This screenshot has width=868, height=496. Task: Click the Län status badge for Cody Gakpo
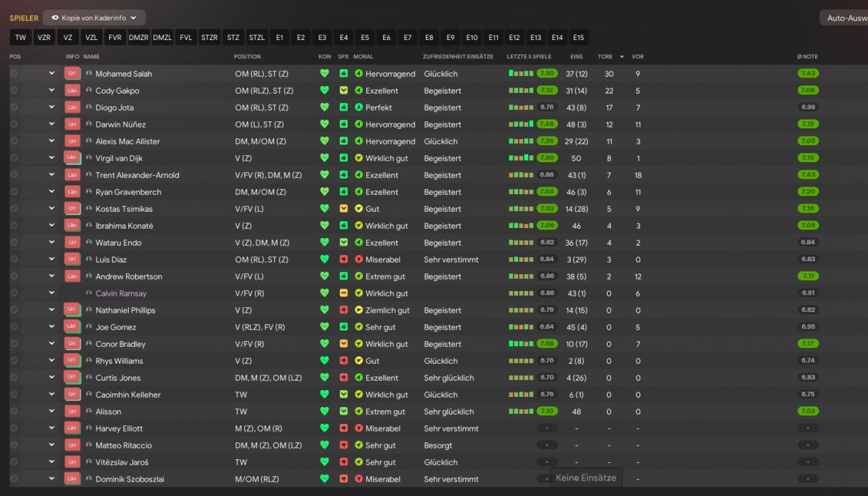[72, 90]
